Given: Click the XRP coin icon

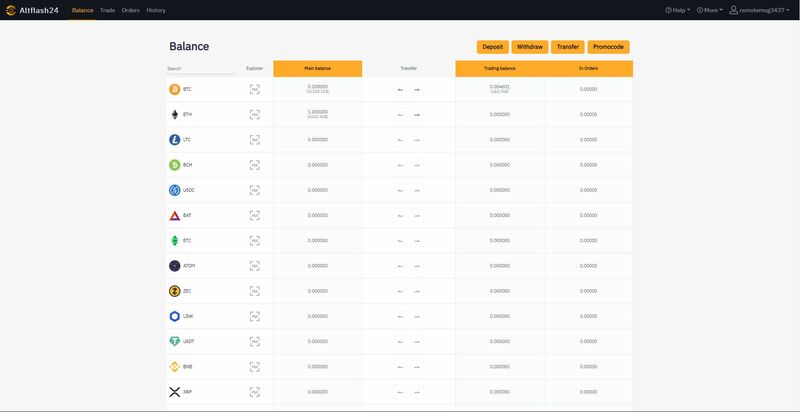Looking at the screenshot, I should (174, 392).
